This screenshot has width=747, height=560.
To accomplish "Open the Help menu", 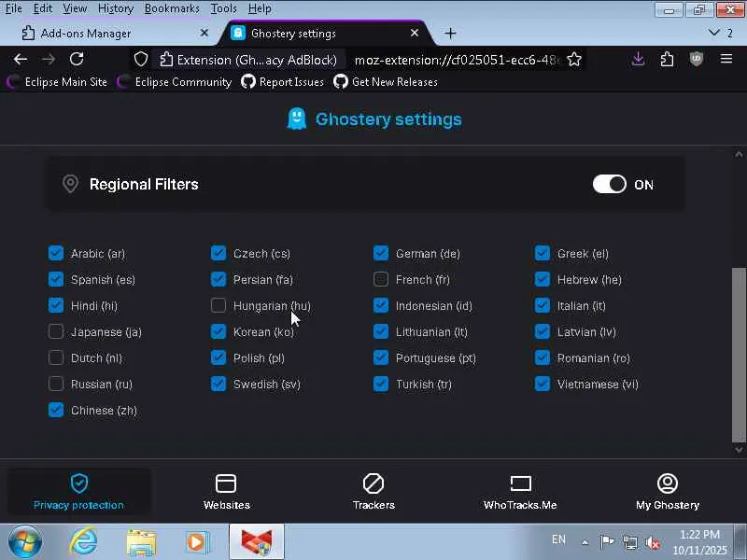I will tap(260, 8).
